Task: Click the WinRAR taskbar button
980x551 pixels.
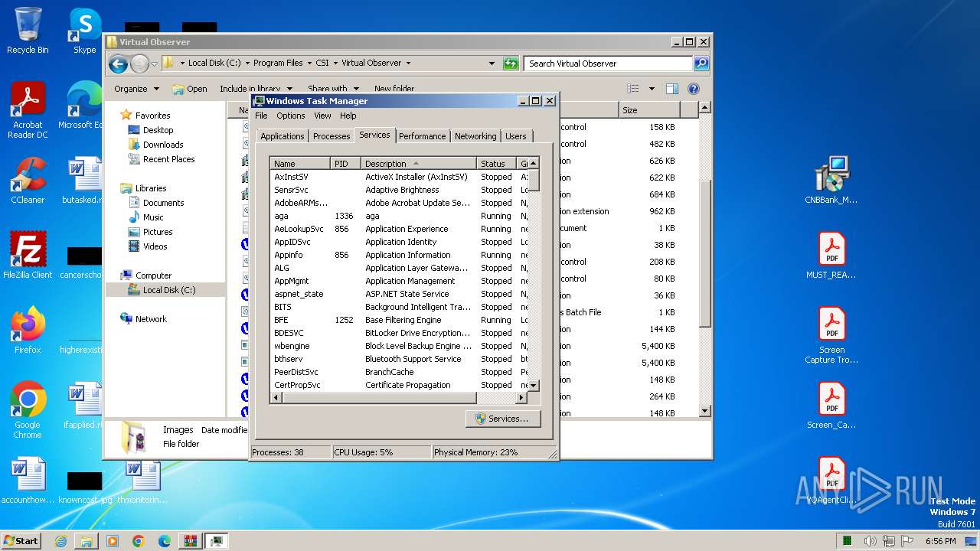Action: (x=190, y=541)
